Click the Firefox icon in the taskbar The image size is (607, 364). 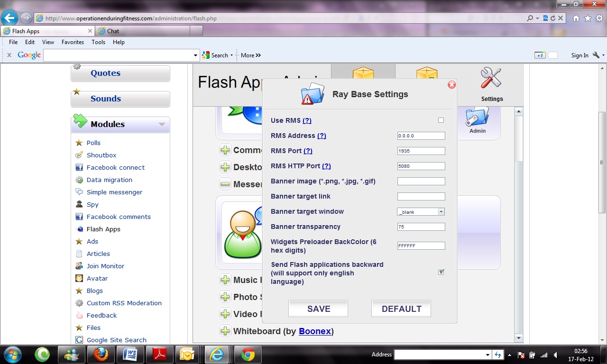101,354
